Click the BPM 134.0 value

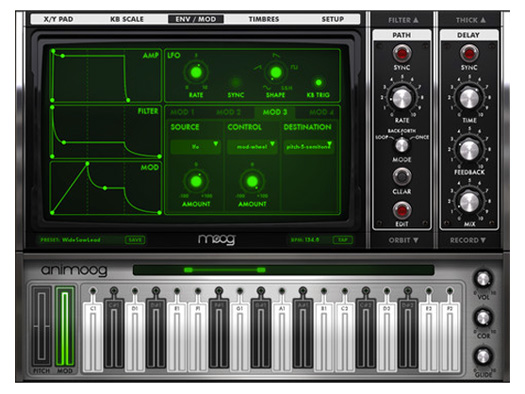tap(311, 240)
